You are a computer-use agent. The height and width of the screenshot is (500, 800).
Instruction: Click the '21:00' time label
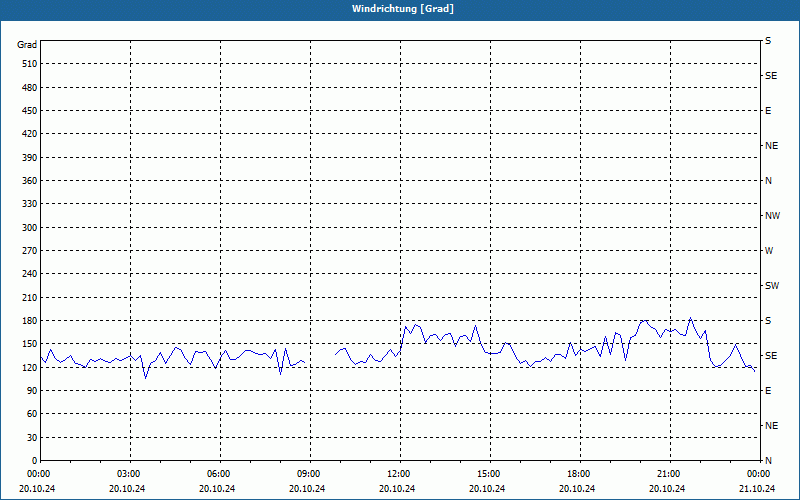(670, 474)
